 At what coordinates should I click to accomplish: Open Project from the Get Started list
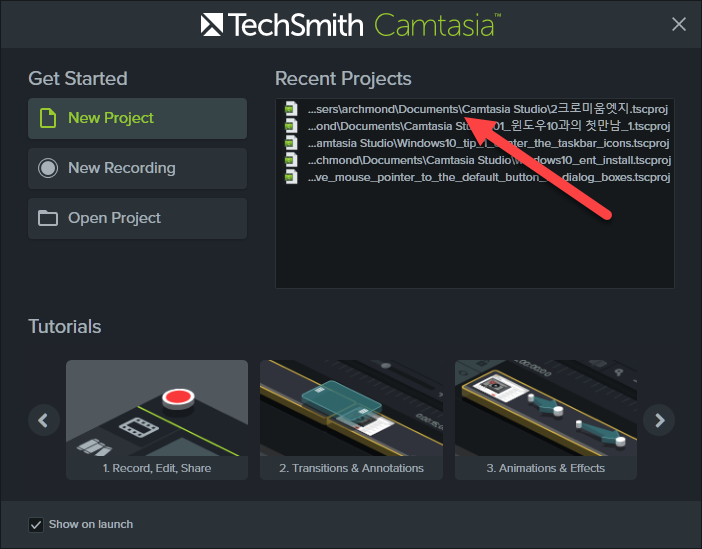tap(137, 219)
